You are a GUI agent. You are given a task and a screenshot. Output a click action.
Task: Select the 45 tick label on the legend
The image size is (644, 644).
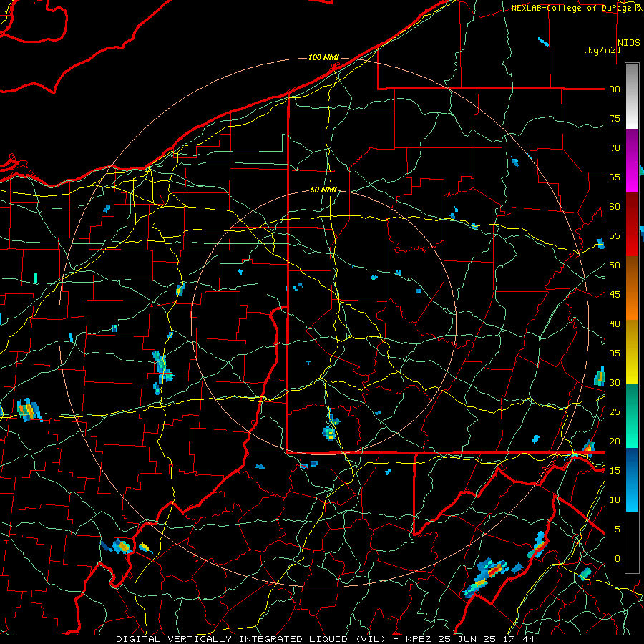[x=615, y=295]
